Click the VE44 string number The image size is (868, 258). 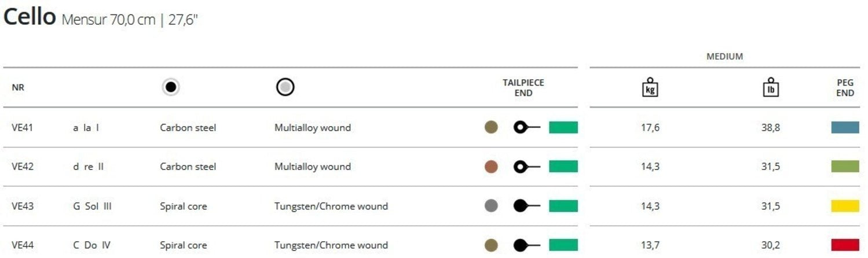click(22, 245)
